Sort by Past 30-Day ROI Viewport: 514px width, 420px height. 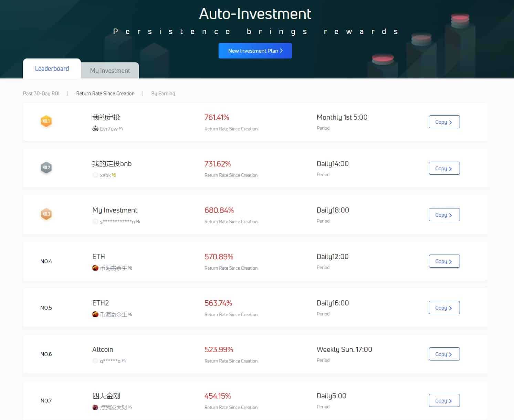point(41,94)
